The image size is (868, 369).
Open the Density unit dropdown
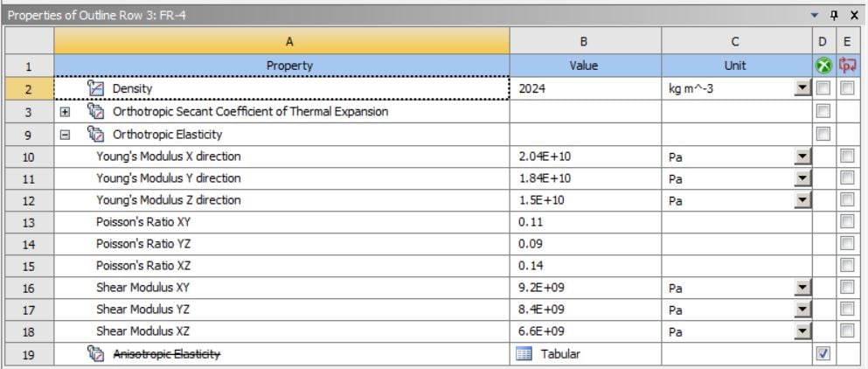pyautogui.click(x=802, y=88)
